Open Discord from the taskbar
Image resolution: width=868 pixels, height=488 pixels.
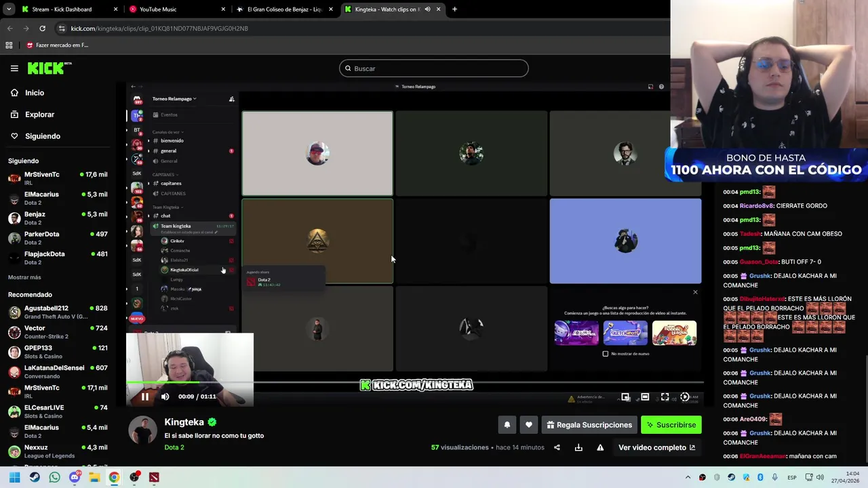click(75, 477)
